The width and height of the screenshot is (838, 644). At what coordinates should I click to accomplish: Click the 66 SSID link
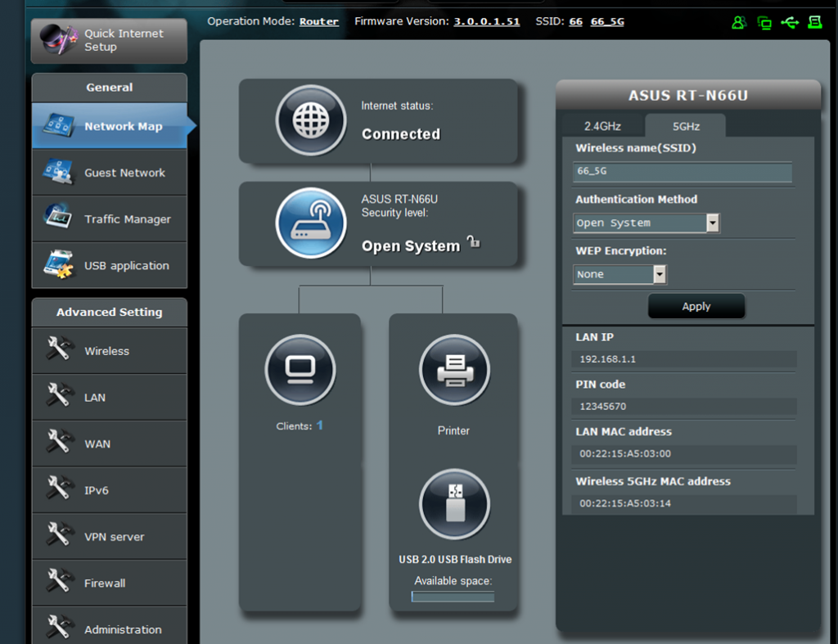[575, 21]
